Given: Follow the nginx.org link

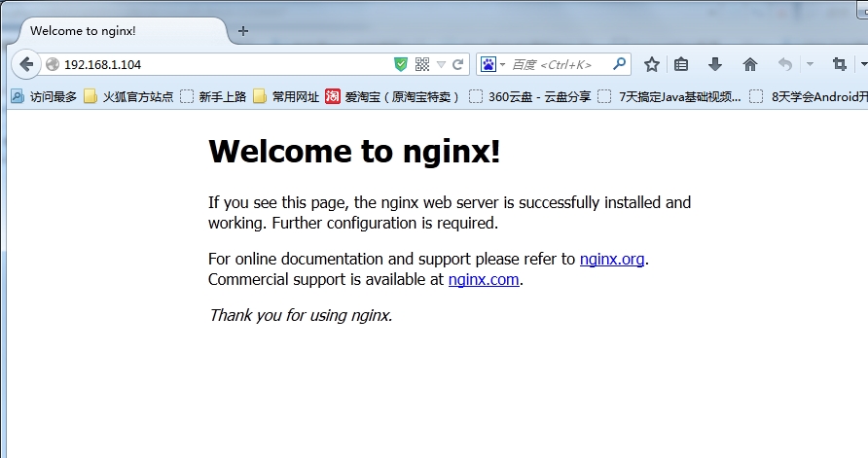Looking at the screenshot, I should [x=612, y=259].
